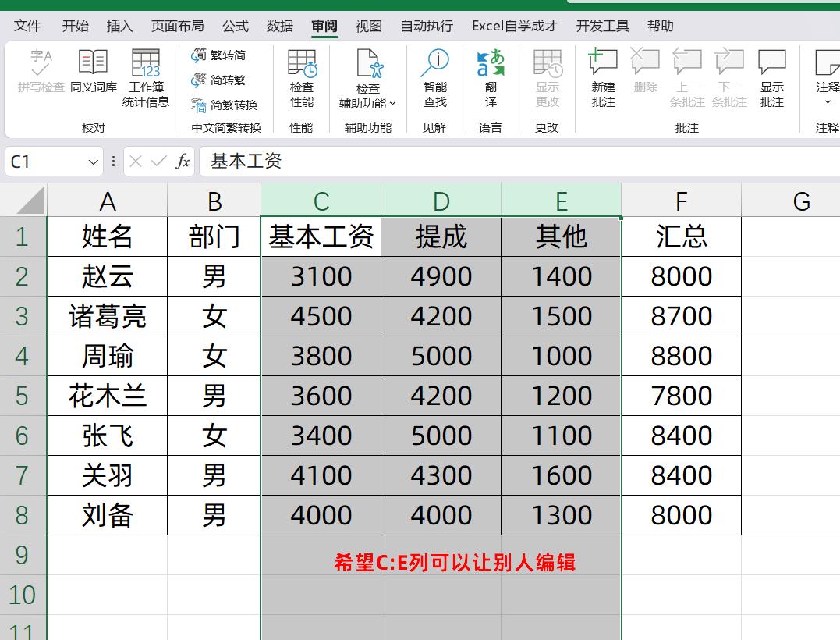Click the cell containing 刘备
The width and height of the screenshot is (840, 640).
coord(107,515)
